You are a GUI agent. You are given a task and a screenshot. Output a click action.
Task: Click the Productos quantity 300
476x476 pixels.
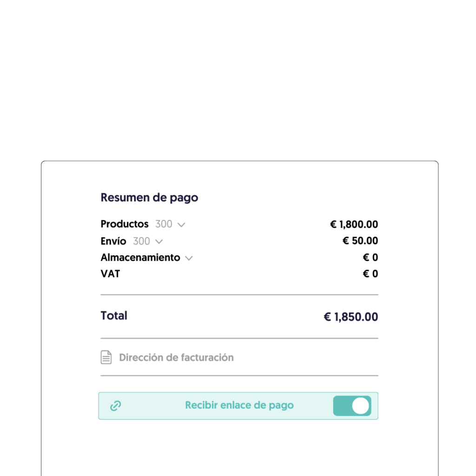point(164,224)
